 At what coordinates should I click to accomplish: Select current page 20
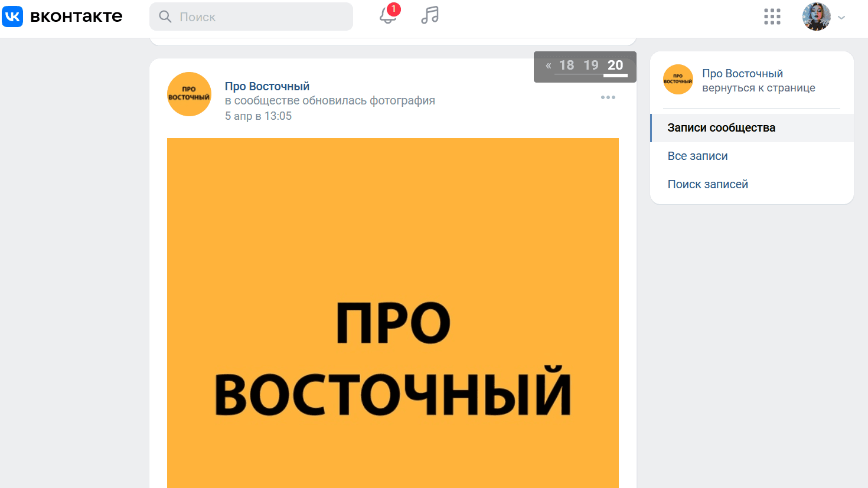point(615,65)
